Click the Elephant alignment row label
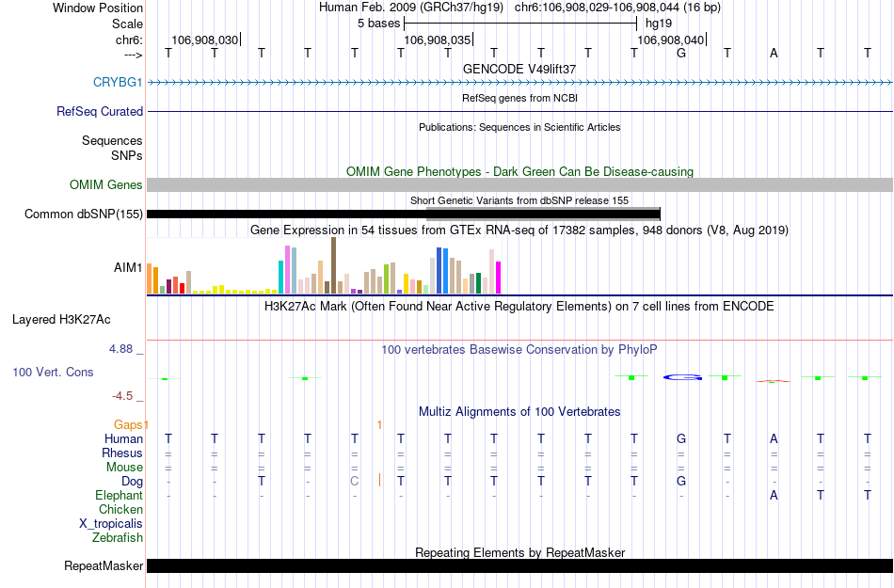 (x=119, y=495)
